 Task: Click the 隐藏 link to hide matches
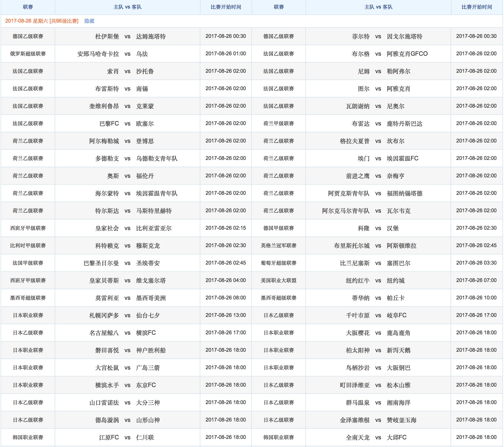89,21
